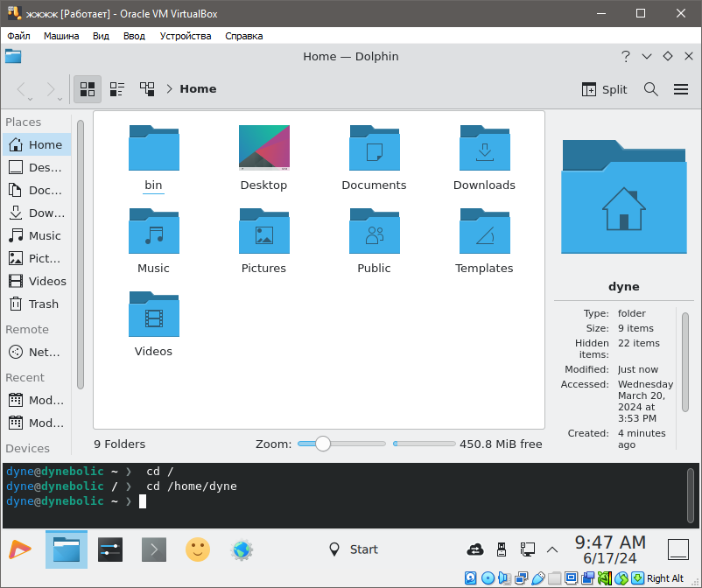Open Videos entry in Places panel
Image resolution: width=702 pixels, height=588 pixels.
coord(37,281)
